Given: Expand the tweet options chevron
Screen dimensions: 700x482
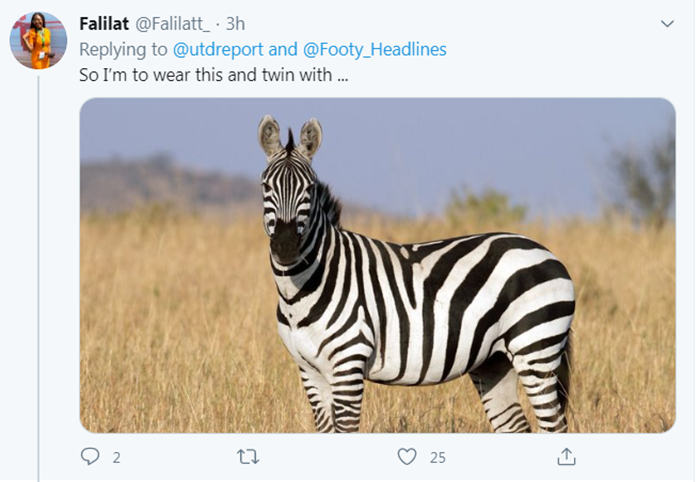Looking at the screenshot, I should point(668,23).
